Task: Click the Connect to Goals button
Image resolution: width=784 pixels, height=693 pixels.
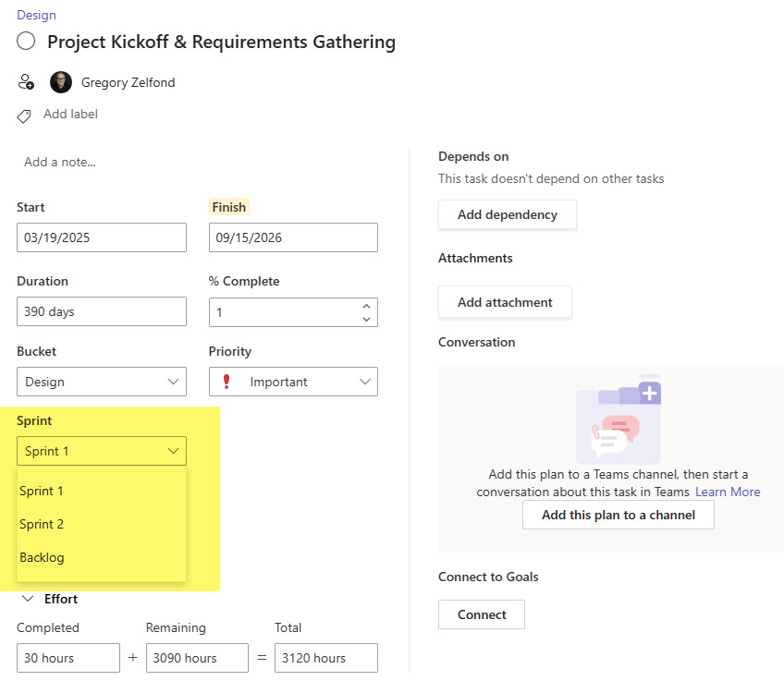Action: [482, 614]
